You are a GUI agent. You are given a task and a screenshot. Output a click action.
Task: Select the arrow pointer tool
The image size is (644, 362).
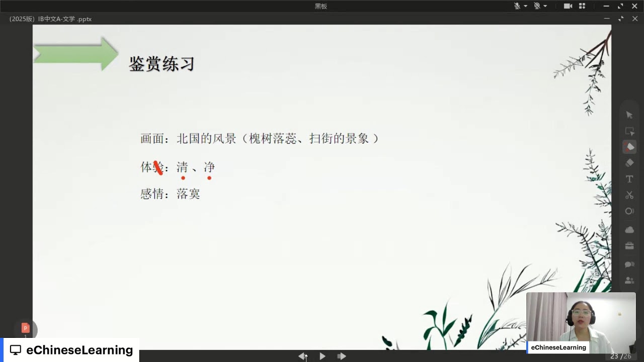pyautogui.click(x=629, y=115)
